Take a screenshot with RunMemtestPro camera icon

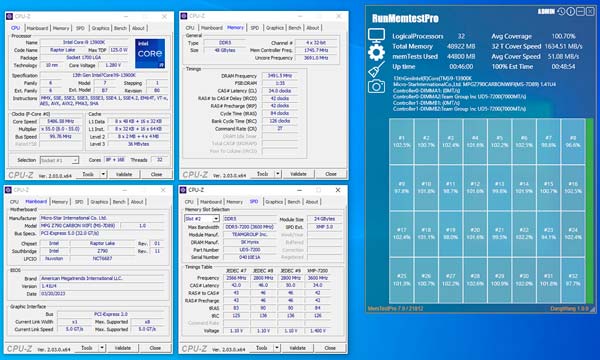coord(376,86)
